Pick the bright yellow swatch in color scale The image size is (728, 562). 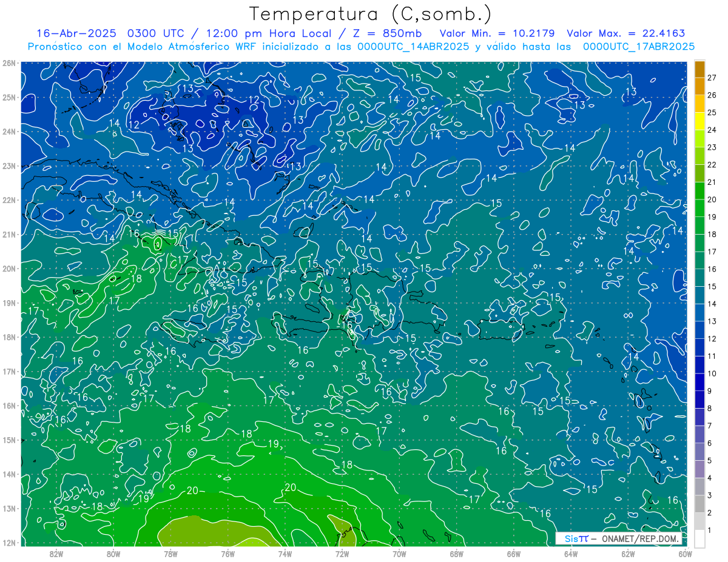[x=700, y=121]
